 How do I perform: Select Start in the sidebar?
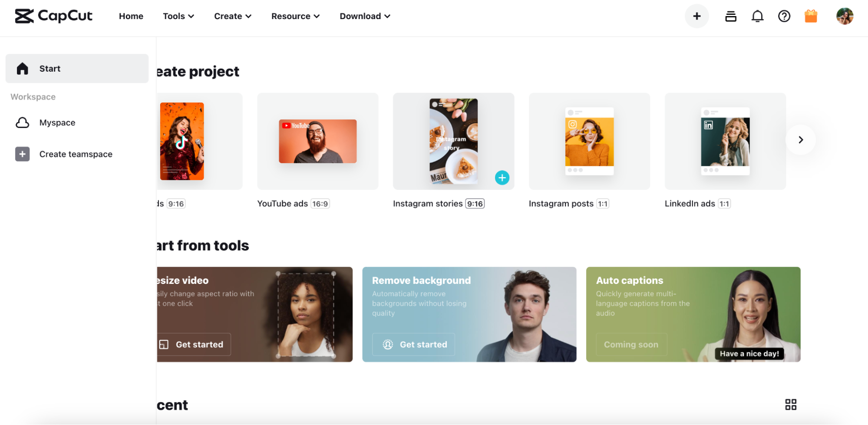(77, 69)
